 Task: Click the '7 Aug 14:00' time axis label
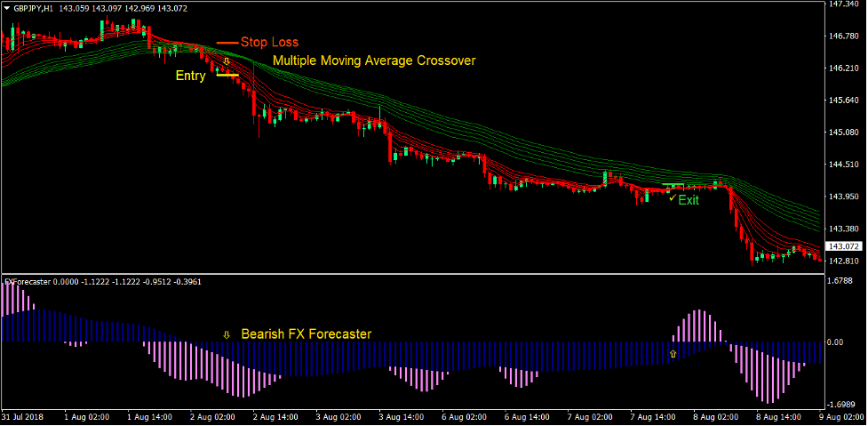653,416
